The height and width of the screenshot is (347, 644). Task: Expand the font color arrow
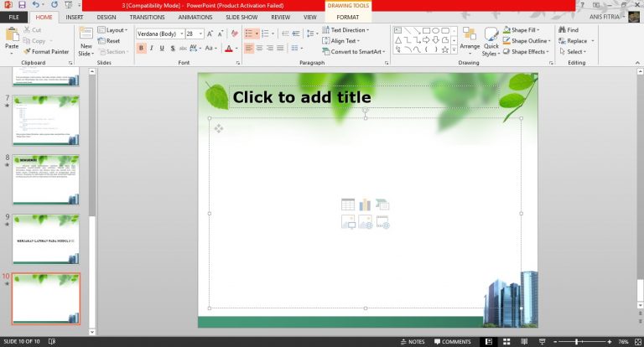236,49
